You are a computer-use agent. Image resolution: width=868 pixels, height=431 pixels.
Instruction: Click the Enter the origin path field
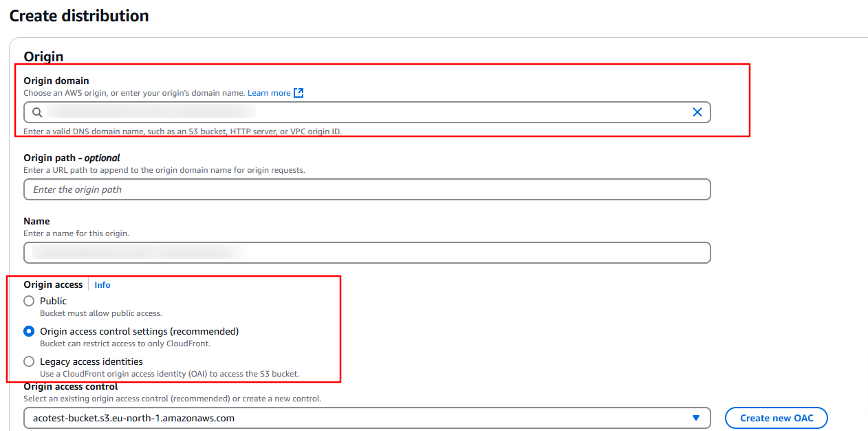pyautogui.click(x=367, y=189)
